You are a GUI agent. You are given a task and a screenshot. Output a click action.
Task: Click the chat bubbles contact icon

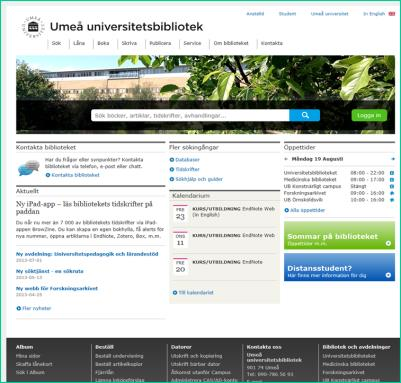(x=29, y=168)
